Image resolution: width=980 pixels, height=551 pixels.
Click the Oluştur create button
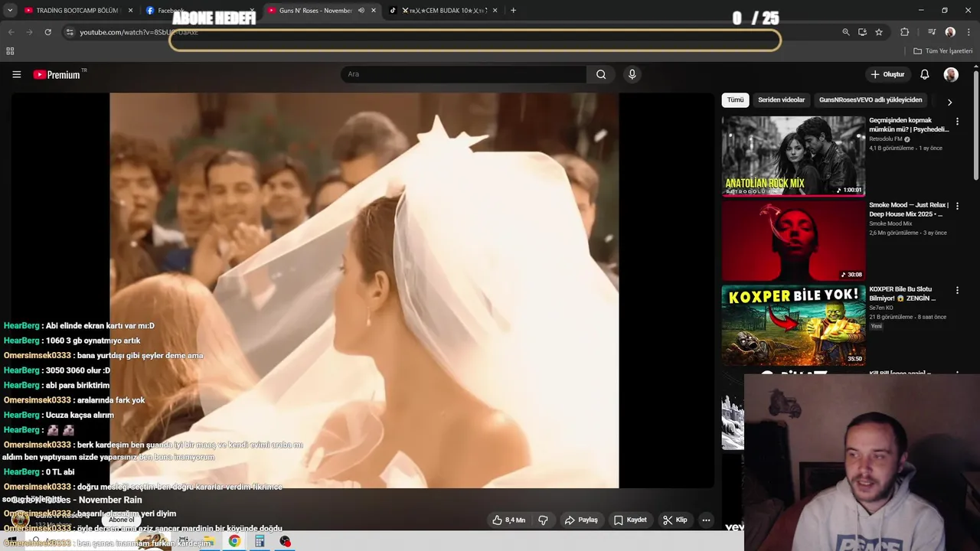coord(887,74)
